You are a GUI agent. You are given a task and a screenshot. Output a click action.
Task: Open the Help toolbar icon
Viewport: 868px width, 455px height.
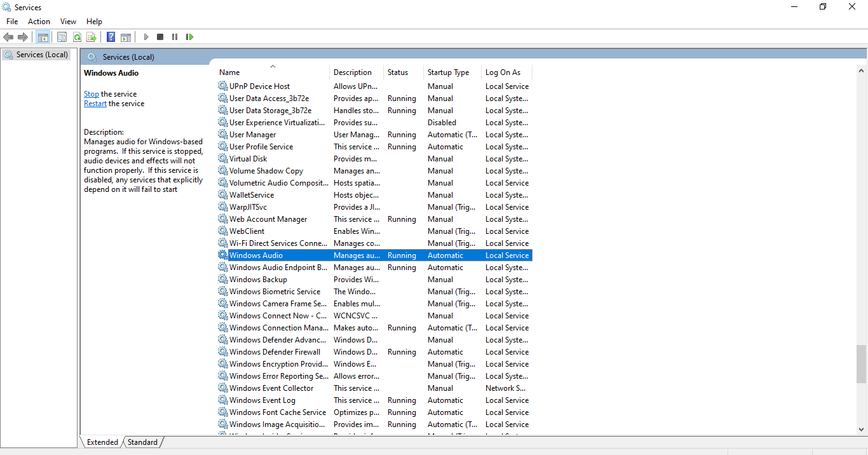[111, 37]
